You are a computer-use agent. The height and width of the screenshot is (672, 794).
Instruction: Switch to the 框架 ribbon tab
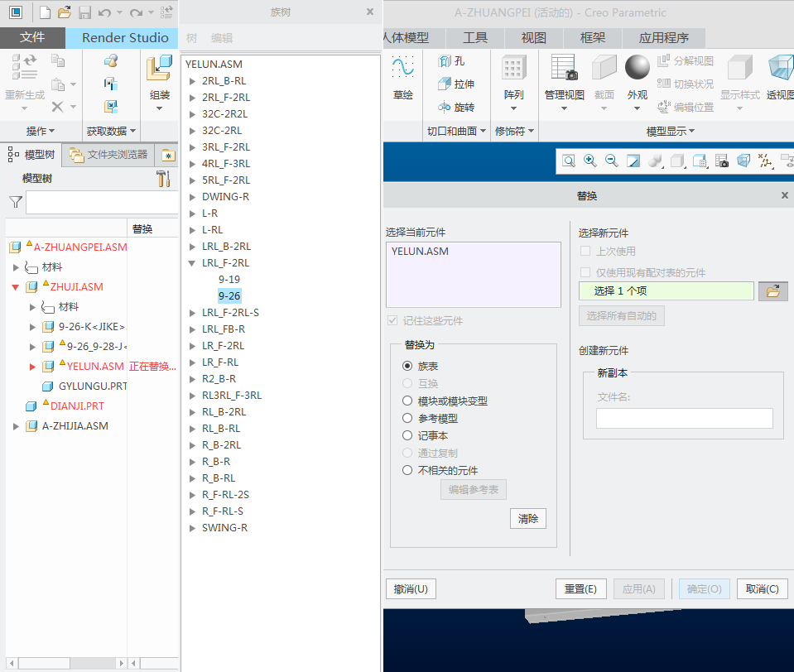(x=592, y=38)
